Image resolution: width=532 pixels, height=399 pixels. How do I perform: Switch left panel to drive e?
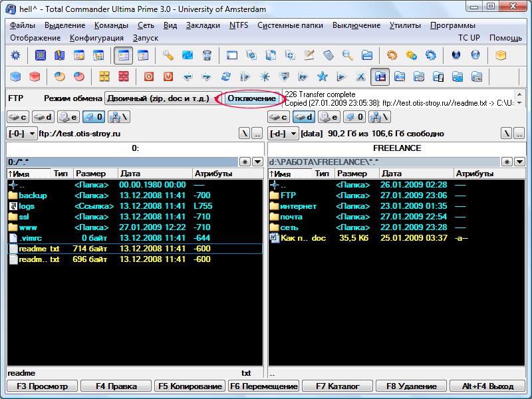tap(68, 117)
